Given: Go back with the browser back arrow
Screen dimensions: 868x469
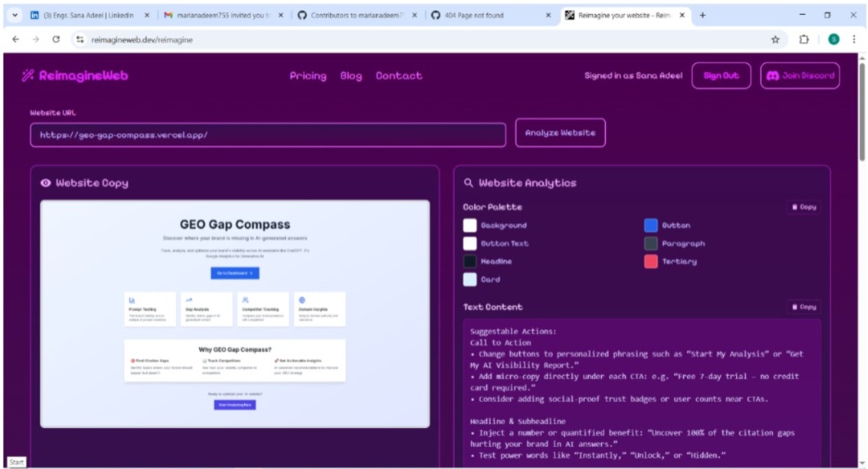Looking at the screenshot, I should coord(16,39).
